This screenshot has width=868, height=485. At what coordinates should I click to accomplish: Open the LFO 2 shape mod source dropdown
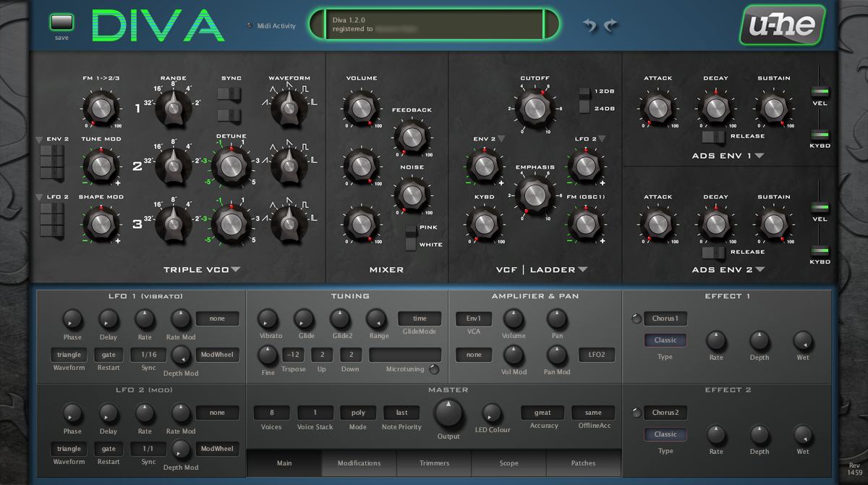[x=39, y=197]
